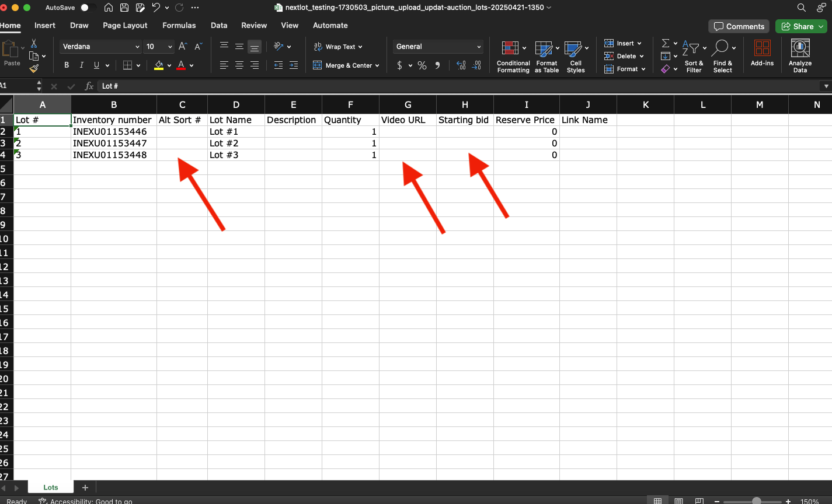Toggle italic formatting

coord(82,65)
